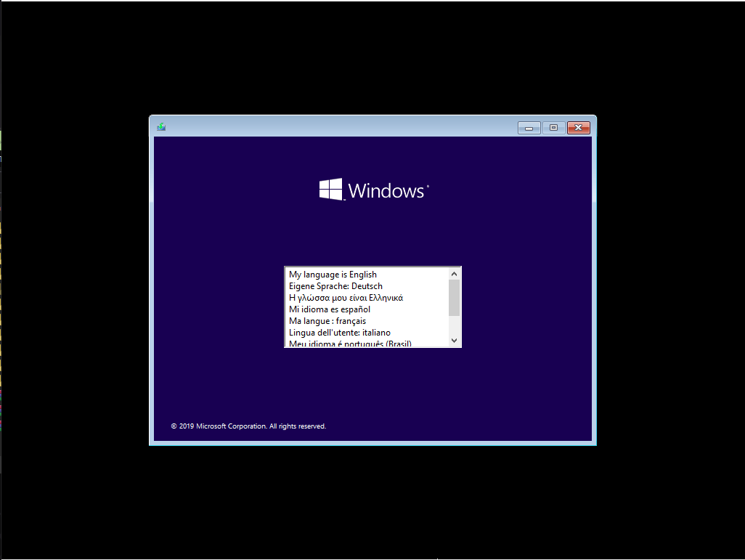Select "Ma langue : français"
Viewport: 745px width, 560px height.
tap(367, 321)
